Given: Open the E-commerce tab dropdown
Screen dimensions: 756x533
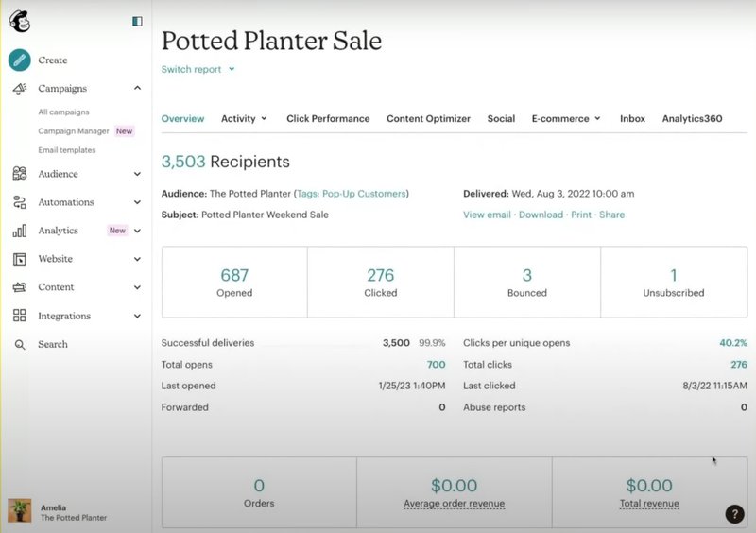Looking at the screenshot, I should tap(566, 119).
